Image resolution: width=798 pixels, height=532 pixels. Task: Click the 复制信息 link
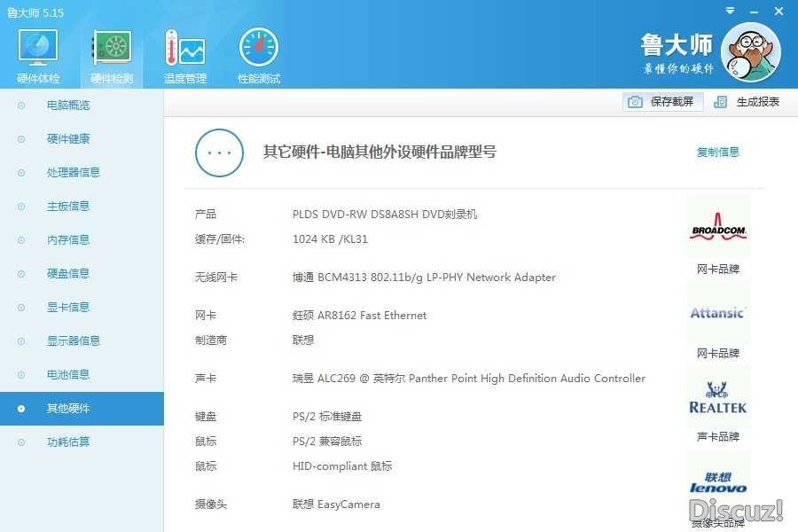(717, 152)
